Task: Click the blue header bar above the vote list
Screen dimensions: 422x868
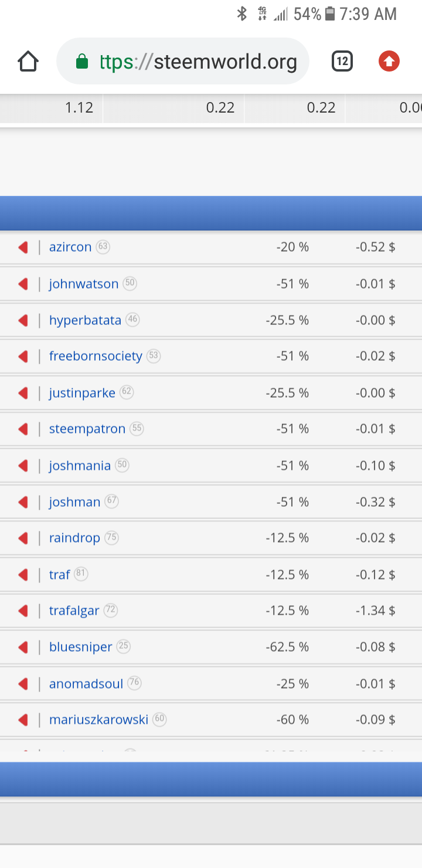Action: click(211, 213)
